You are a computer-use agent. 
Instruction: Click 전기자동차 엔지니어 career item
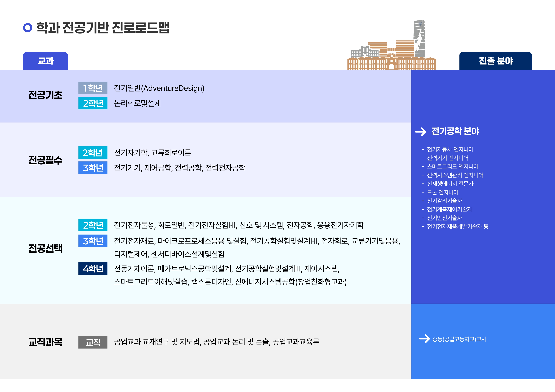pyautogui.click(x=450, y=149)
